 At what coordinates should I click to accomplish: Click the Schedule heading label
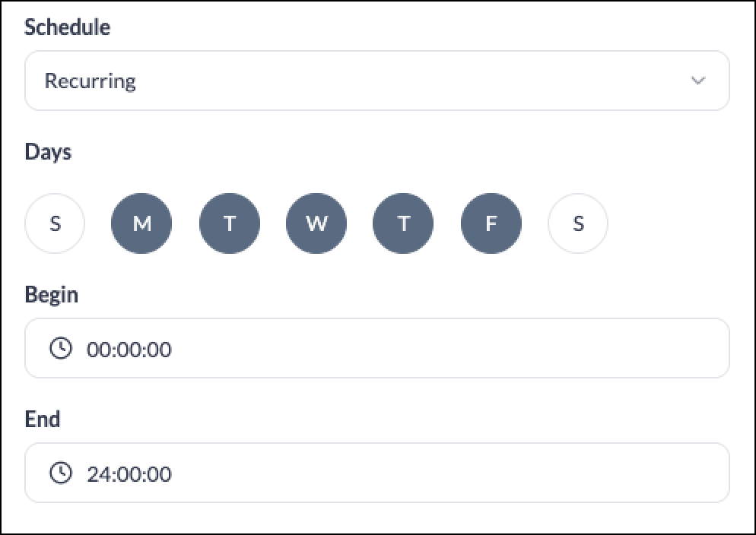point(68,27)
